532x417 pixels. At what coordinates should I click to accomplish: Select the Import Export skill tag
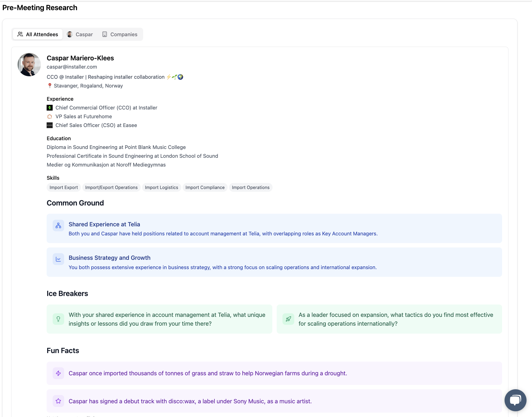coord(64,187)
